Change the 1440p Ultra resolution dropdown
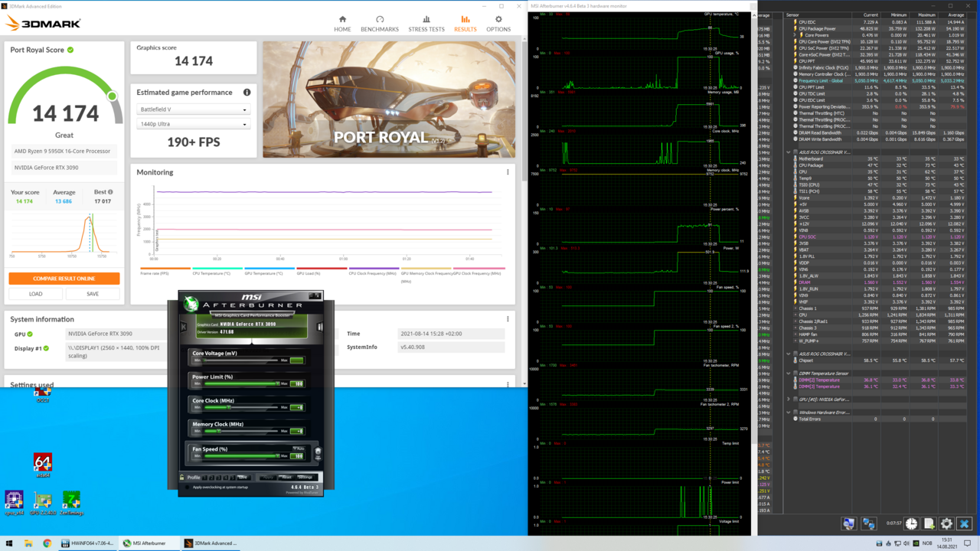The image size is (980, 551). (193, 124)
